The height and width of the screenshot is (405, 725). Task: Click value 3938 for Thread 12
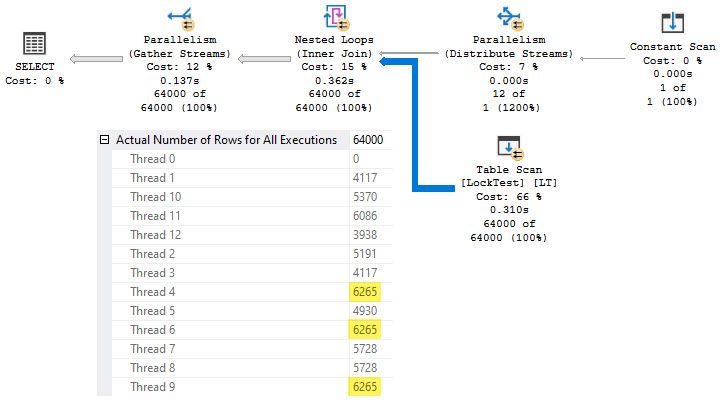[365, 234]
